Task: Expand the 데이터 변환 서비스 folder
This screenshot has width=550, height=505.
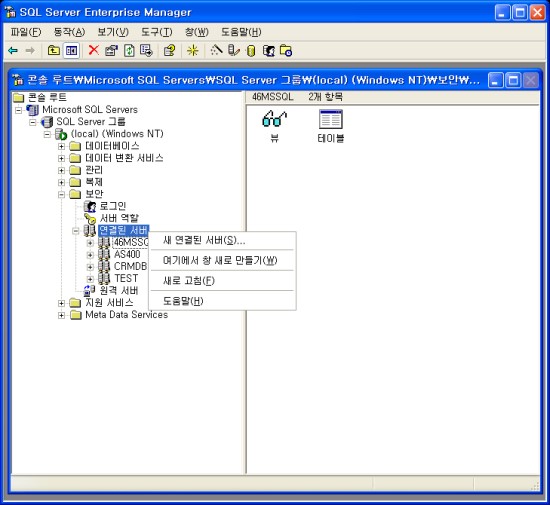Action: pyautogui.click(x=61, y=158)
